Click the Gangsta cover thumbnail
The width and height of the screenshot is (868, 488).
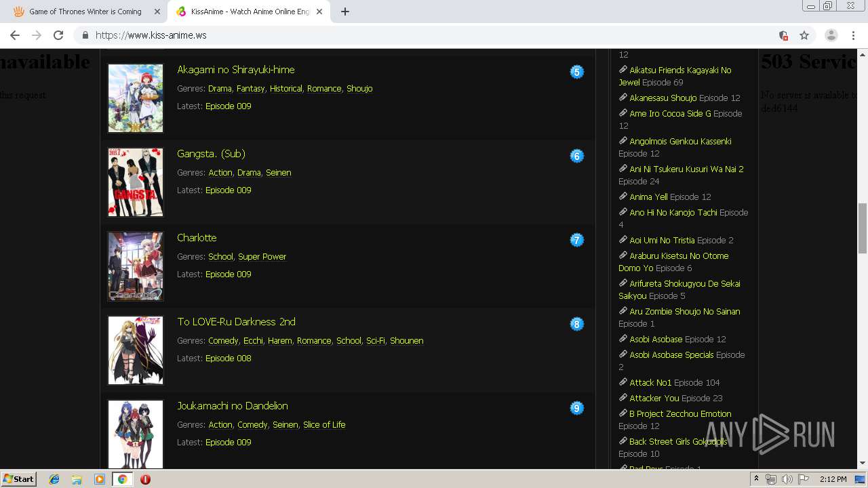point(136,182)
